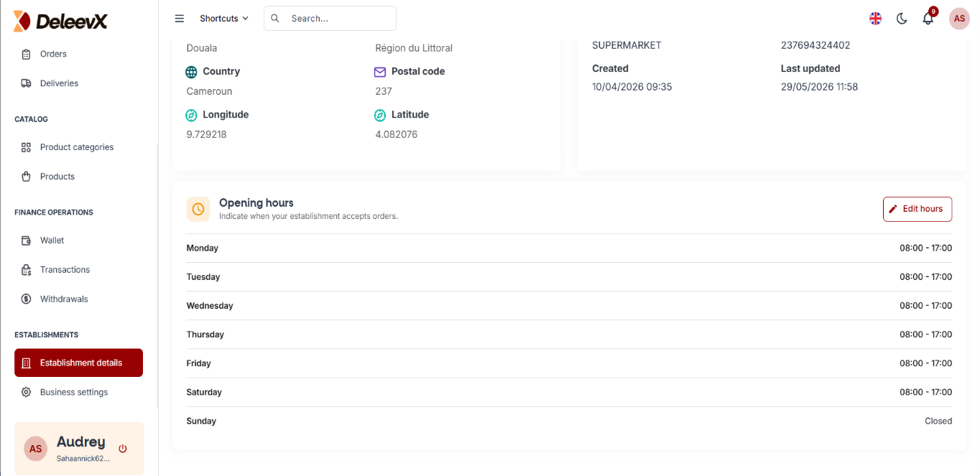Viewport: 980px width, 476px height.
Task: Toggle dark mode moon icon
Action: 902,19
